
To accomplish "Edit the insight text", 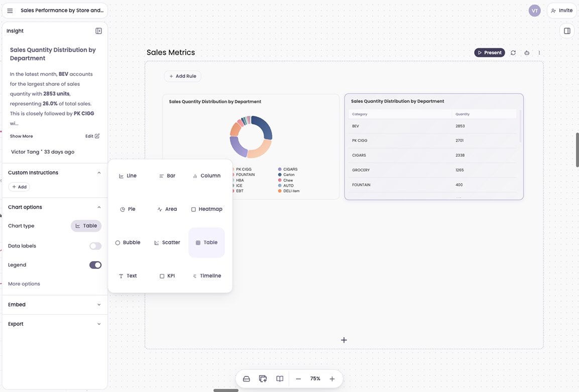I will click(x=89, y=136).
